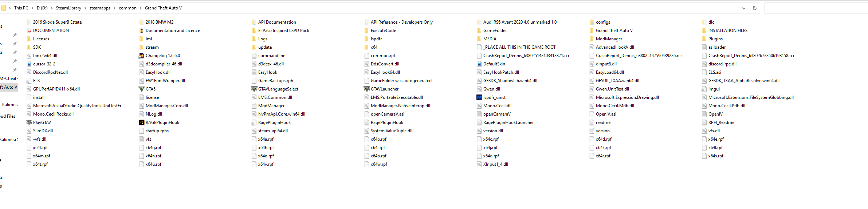Select the RPH_Readme file
The height and width of the screenshot is (209, 868).
pyautogui.click(x=718, y=122)
